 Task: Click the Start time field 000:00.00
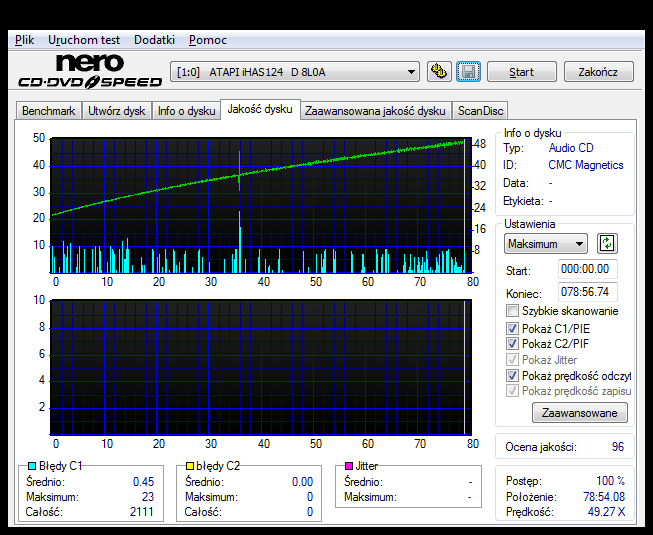click(587, 269)
